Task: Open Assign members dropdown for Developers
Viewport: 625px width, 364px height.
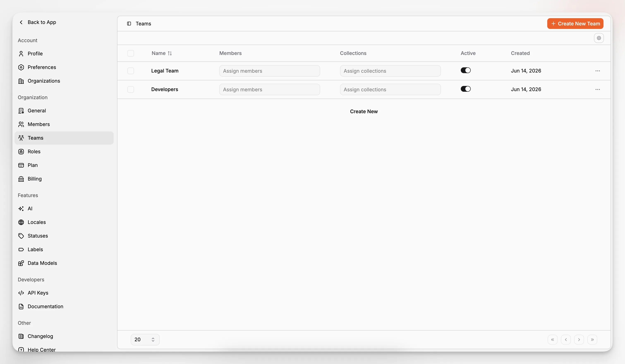Action: point(270,89)
